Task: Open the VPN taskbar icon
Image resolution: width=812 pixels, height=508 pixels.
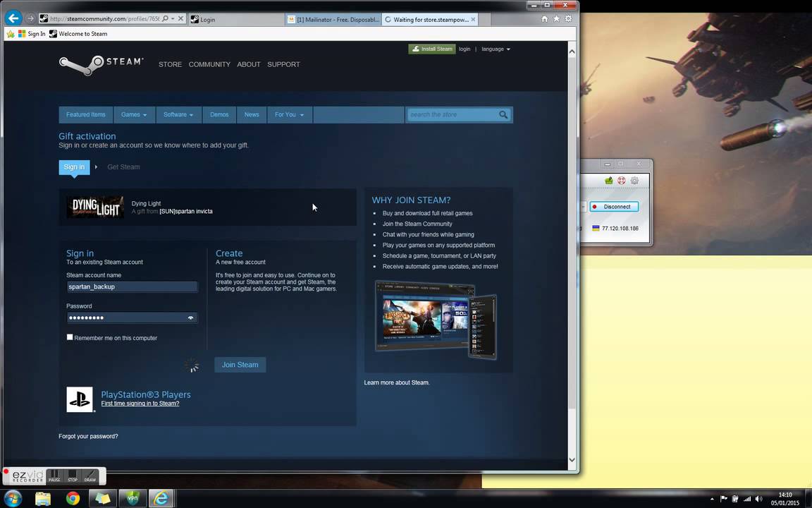Action: coord(133,499)
